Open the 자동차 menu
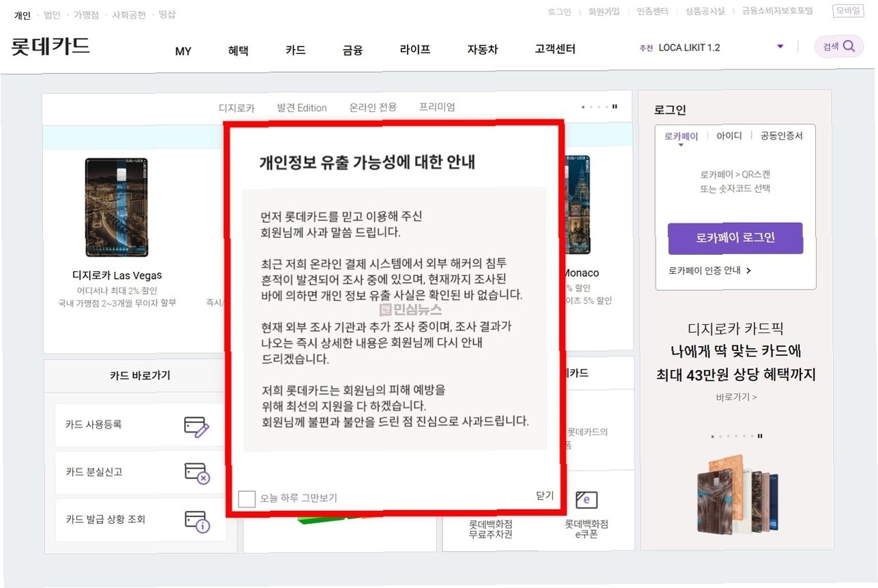878x588 pixels. [x=483, y=49]
